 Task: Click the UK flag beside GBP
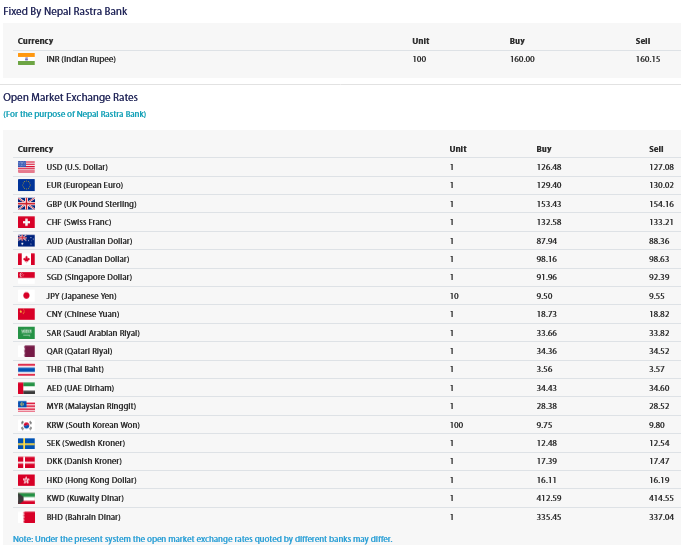26,204
